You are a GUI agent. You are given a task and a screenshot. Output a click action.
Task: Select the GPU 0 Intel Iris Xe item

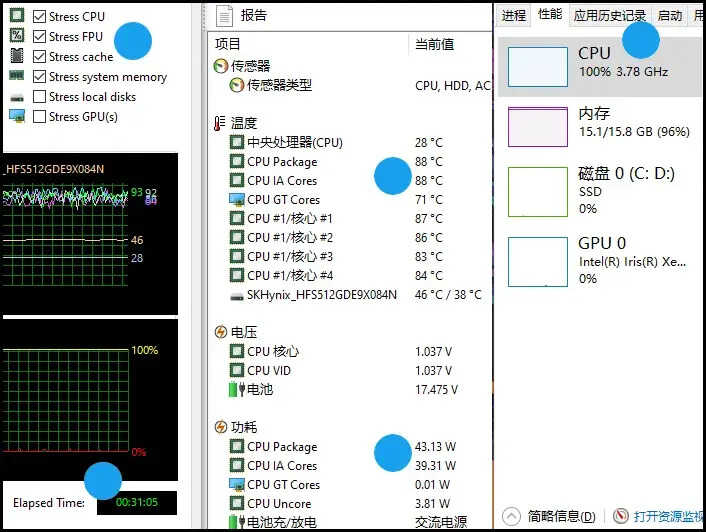600,261
